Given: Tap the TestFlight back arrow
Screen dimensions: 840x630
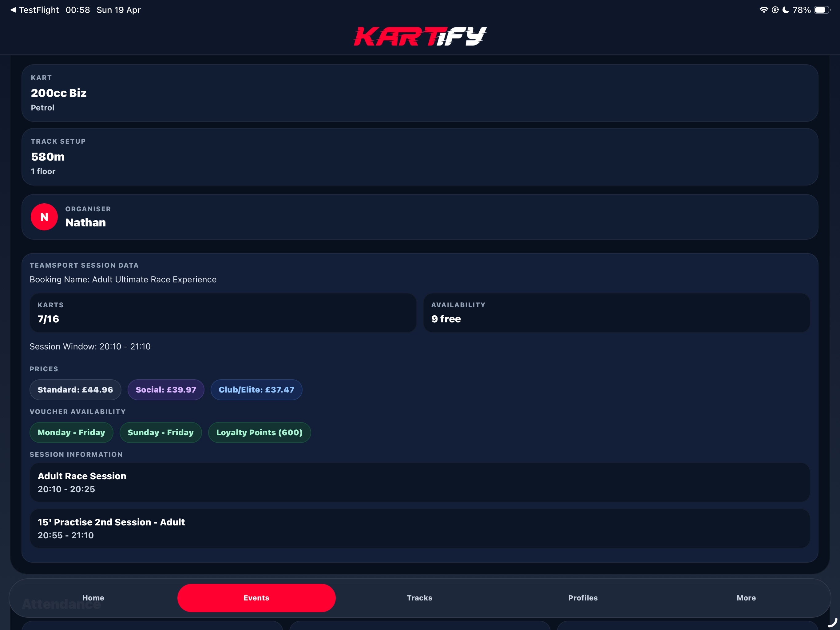Looking at the screenshot, I should tap(13, 10).
